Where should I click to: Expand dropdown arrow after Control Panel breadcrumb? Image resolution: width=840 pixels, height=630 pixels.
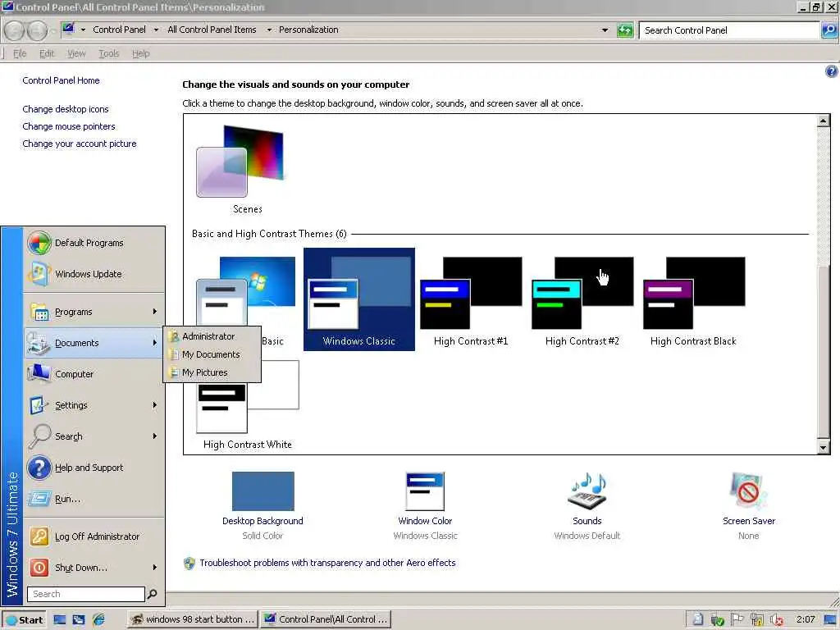(156, 30)
